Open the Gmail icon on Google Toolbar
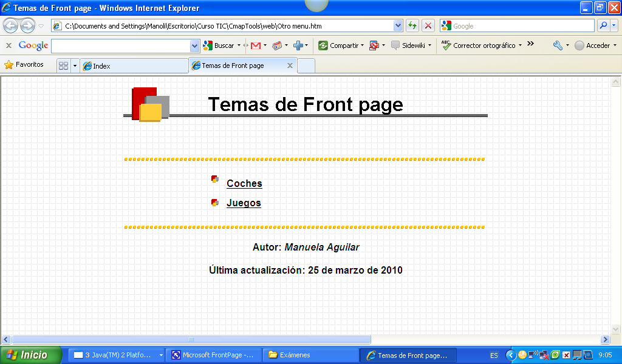 tap(256, 45)
